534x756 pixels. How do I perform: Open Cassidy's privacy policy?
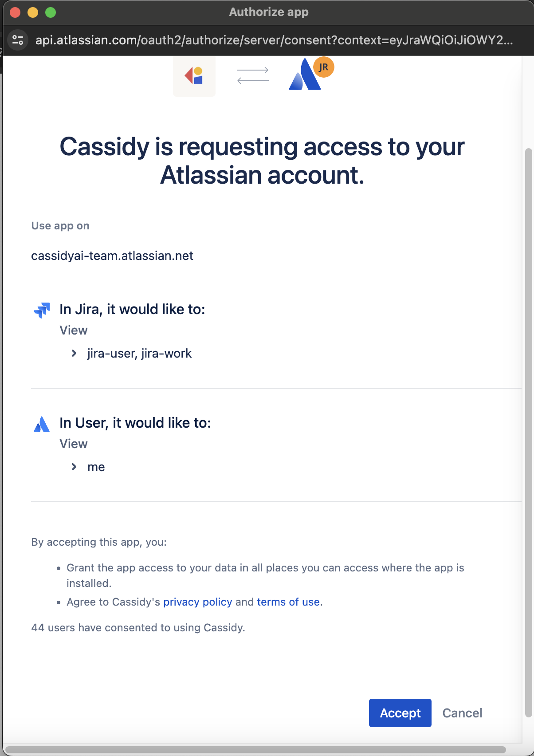[x=197, y=602]
